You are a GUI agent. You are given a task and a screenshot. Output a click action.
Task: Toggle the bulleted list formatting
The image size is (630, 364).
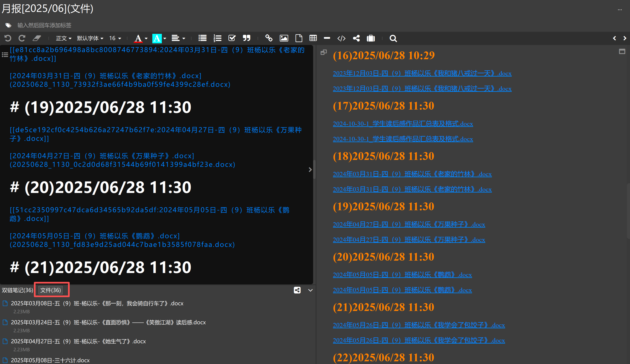(x=202, y=38)
